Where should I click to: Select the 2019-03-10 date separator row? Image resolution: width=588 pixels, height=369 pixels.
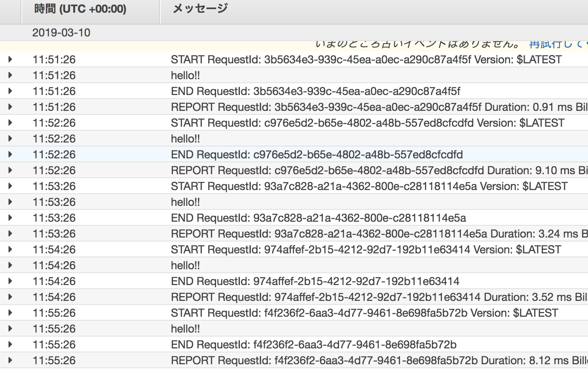point(61,33)
